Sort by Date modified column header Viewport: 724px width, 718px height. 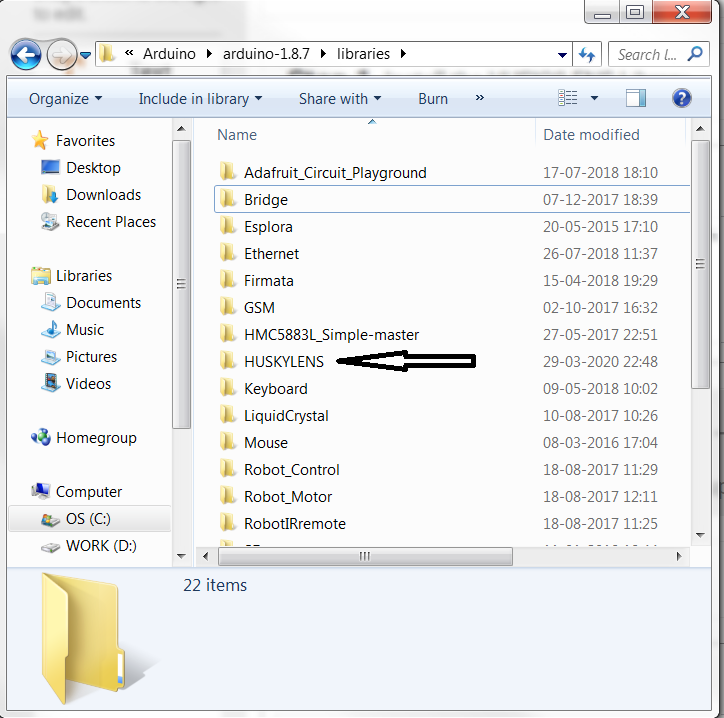coord(591,135)
